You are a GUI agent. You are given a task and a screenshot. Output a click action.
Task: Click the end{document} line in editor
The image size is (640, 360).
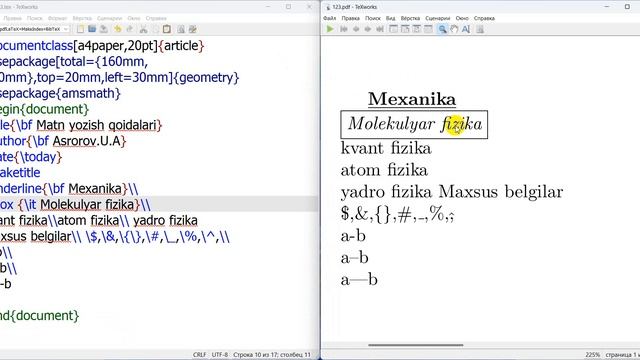pyautogui.click(x=39, y=316)
